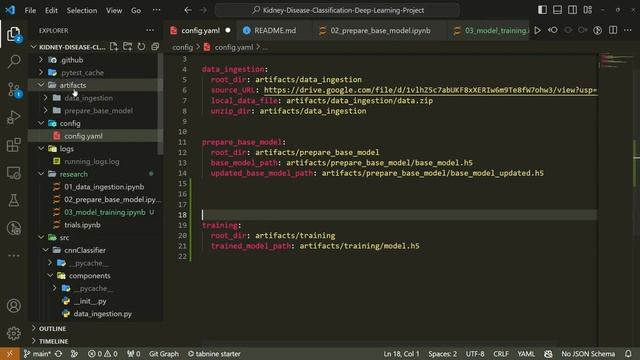Open the View menu

[x=114, y=10]
